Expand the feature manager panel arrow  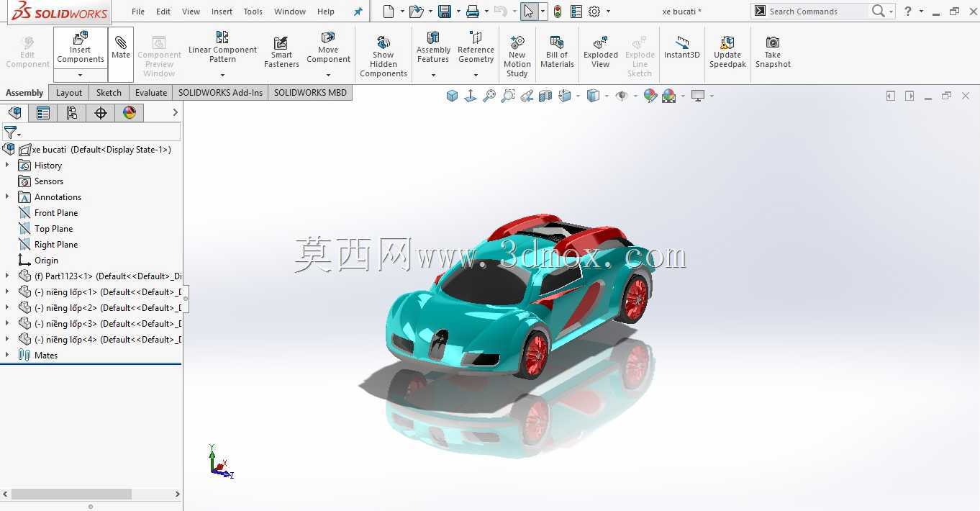pos(175,113)
